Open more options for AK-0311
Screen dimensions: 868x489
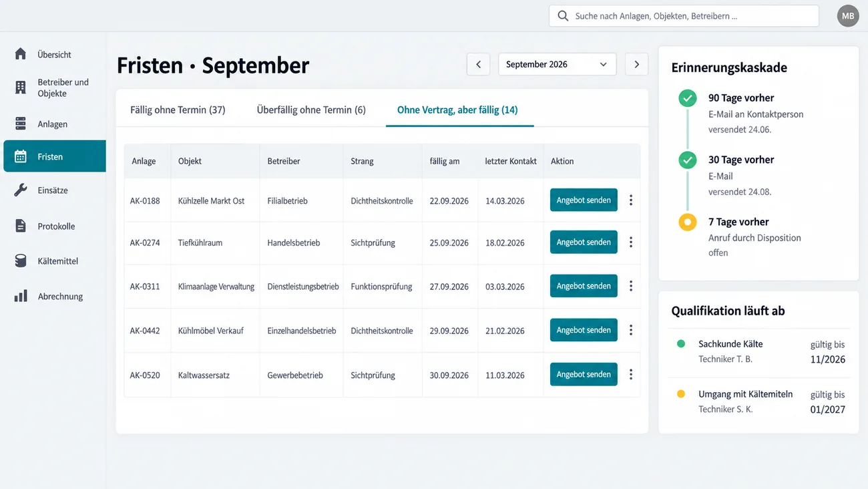coord(631,286)
